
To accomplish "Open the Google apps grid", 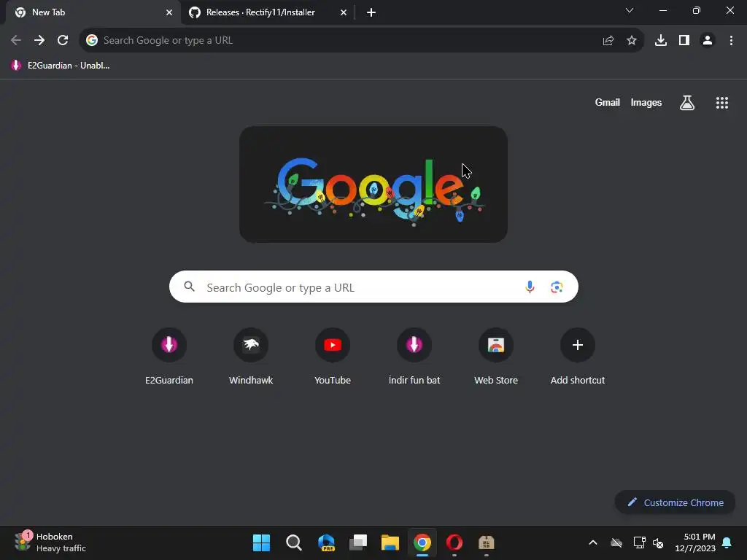I will (x=721, y=103).
